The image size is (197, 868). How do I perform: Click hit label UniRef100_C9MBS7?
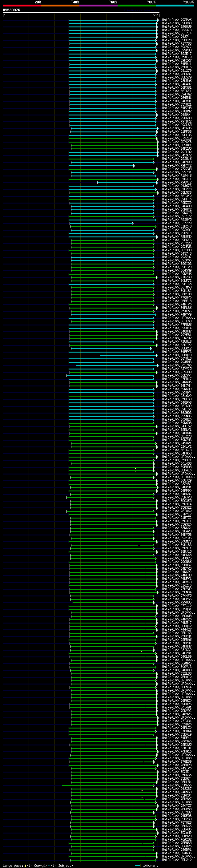(177, 565)
